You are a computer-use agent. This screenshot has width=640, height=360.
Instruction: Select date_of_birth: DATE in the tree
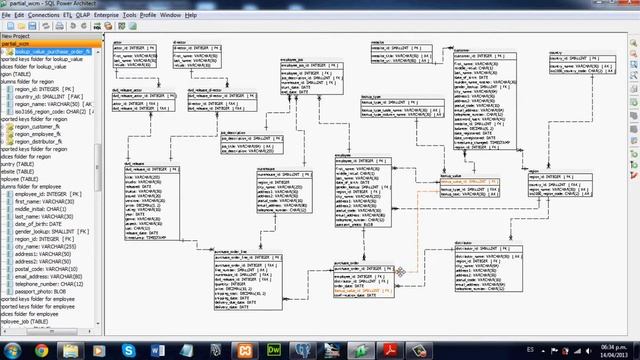38,224
